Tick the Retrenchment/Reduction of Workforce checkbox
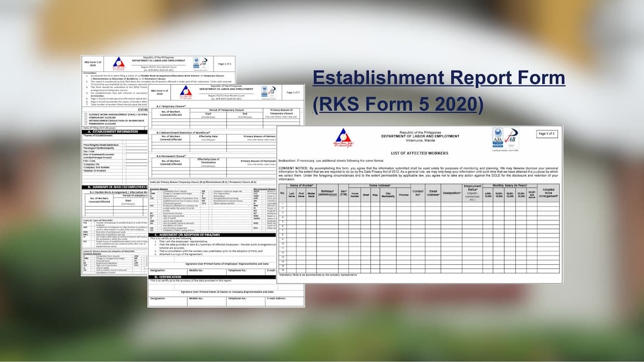This screenshot has width=644, height=362. 86,121
